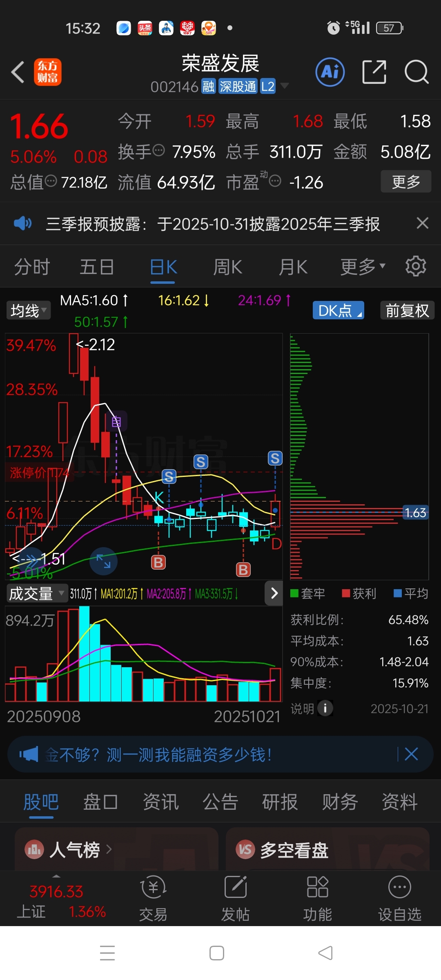Tap 设自选 add watchlist icon
Image resolution: width=441 pixels, height=980 pixels.
click(399, 886)
